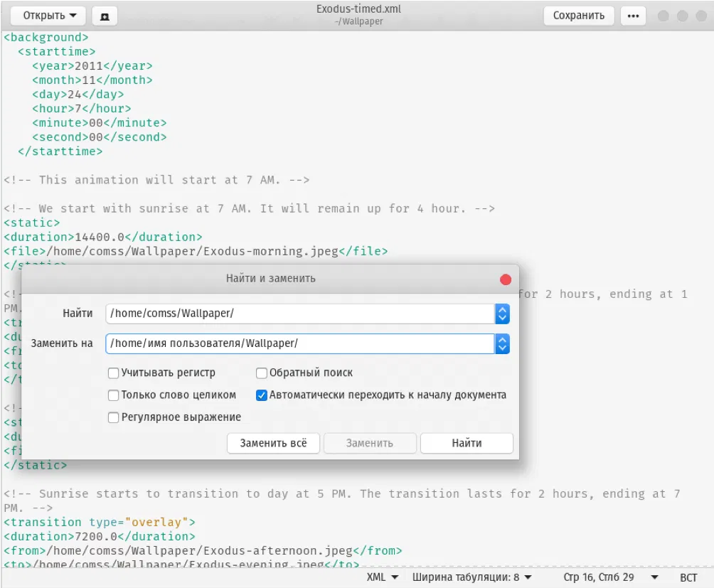Click the new document icon button
This screenshot has width=714, height=588.
[105, 16]
